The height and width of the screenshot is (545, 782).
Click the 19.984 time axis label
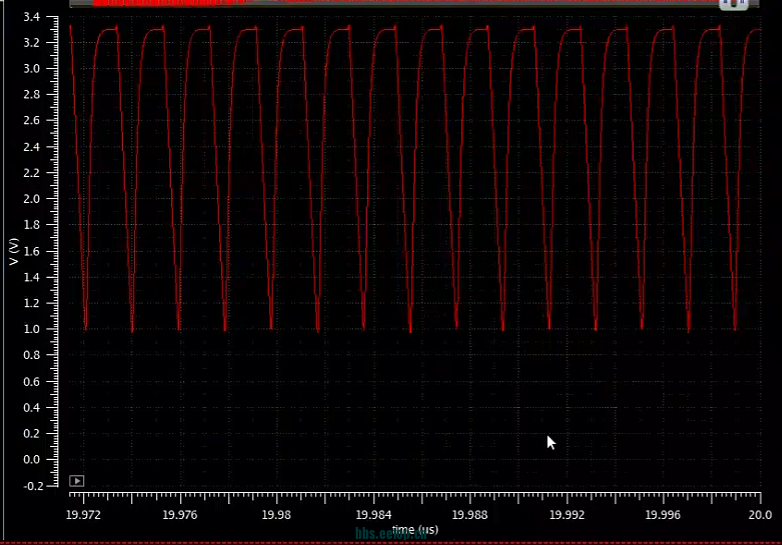(374, 515)
